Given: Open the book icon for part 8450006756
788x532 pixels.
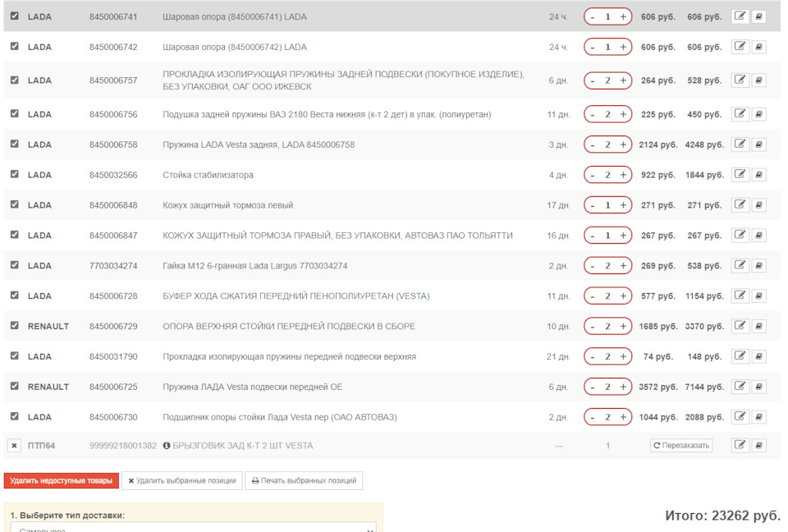Looking at the screenshot, I should click(x=758, y=114).
